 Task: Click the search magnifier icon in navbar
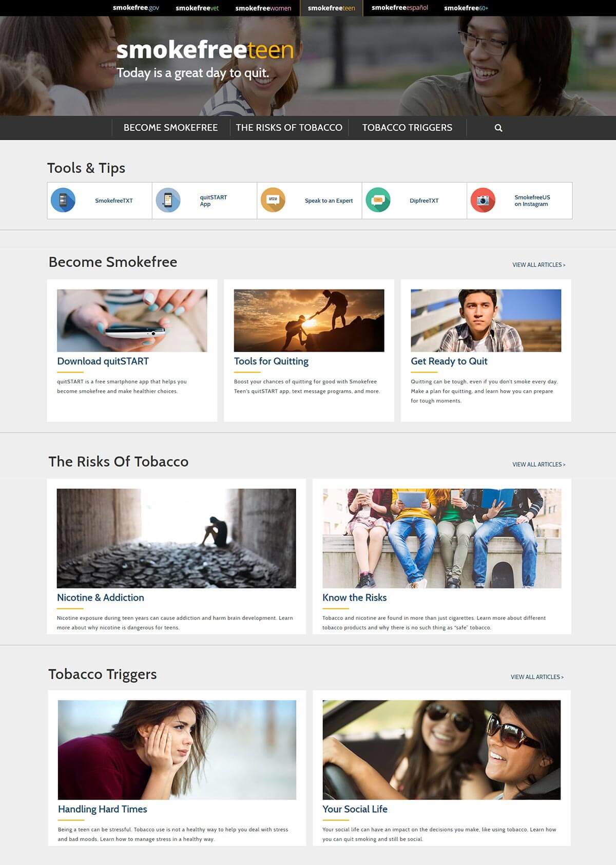(x=498, y=128)
